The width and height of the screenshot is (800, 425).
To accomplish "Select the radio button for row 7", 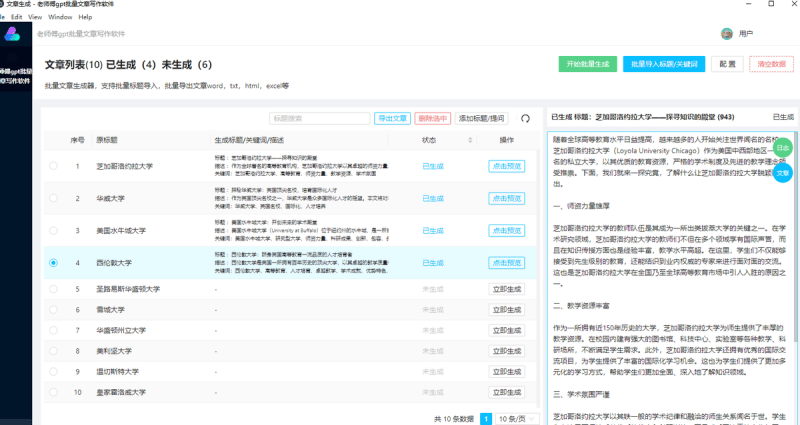I will pyautogui.click(x=54, y=330).
